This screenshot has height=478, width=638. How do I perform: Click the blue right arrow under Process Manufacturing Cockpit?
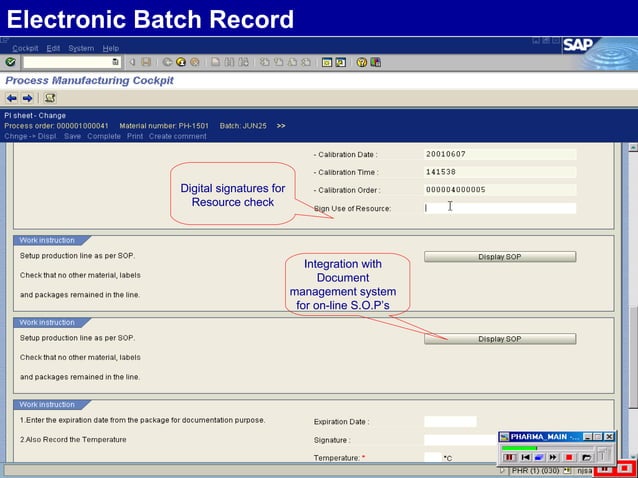click(28, 98)
